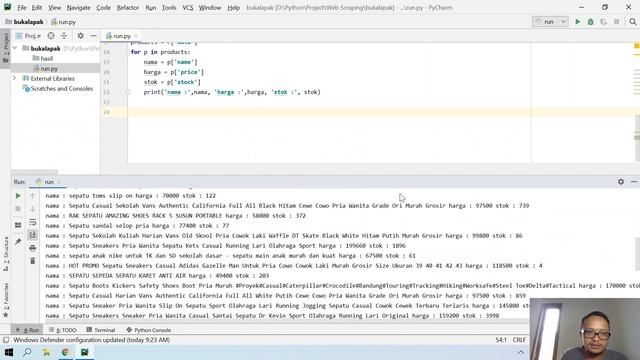
Task: Open the Structure side tool button
Action: coord(6,254)
